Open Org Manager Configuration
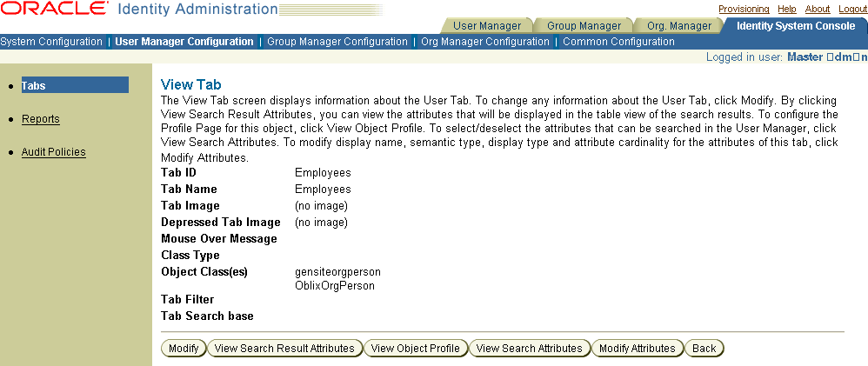Screen dimensions: 868x366 485,42
